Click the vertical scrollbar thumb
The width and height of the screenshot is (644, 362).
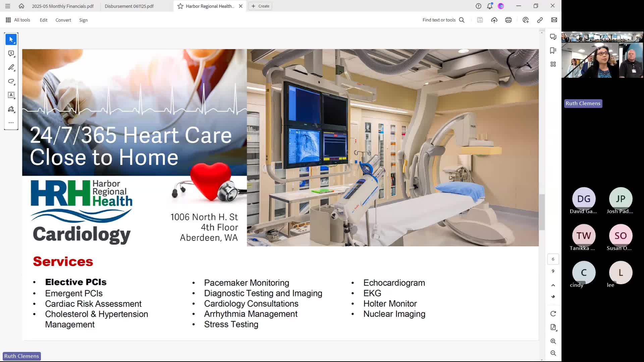[542, 212]
